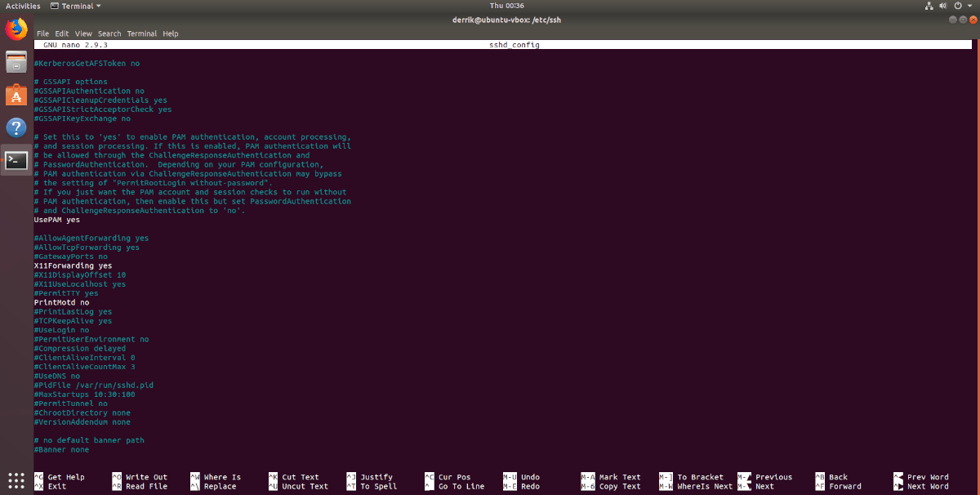Screen dimensions: 980x495
Task: Place cursor on the X11Forwarding yes line
Action: (73, 265)
